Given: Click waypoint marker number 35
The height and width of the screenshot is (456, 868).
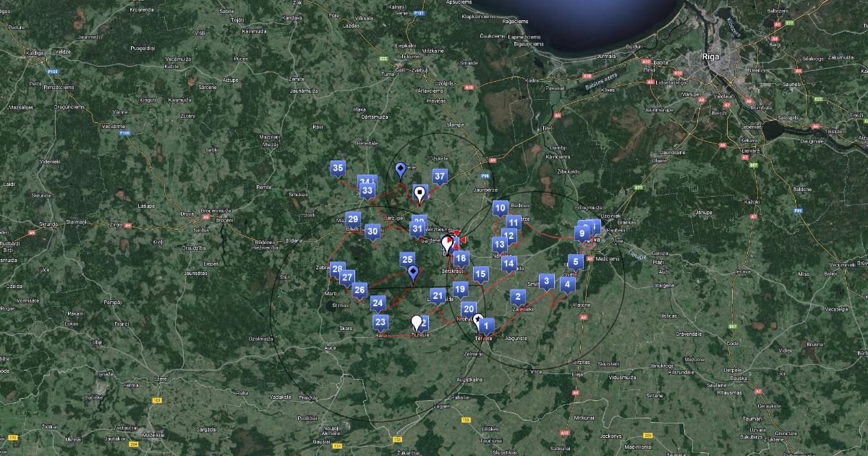Looking at the screenshot, I should click(337, 169).
